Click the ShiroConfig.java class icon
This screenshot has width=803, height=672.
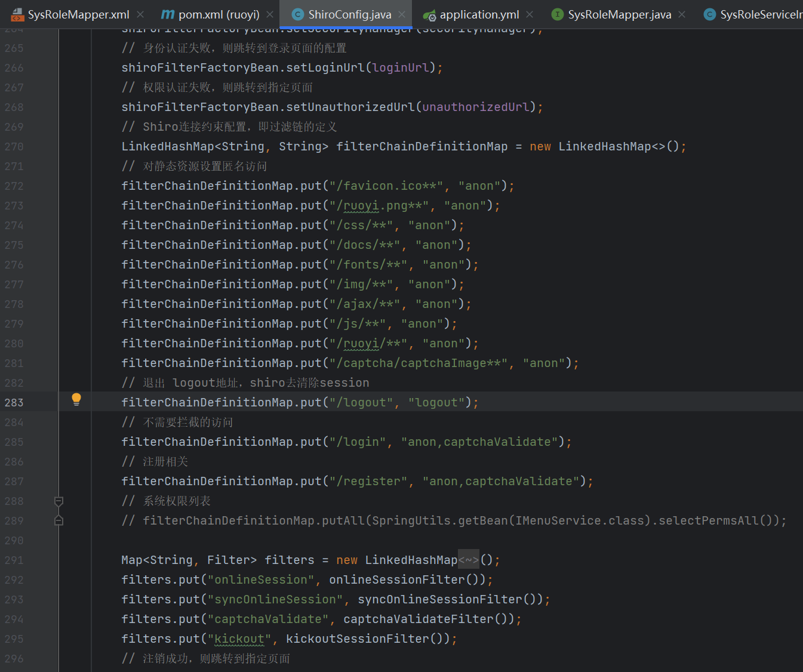(297, 14)
